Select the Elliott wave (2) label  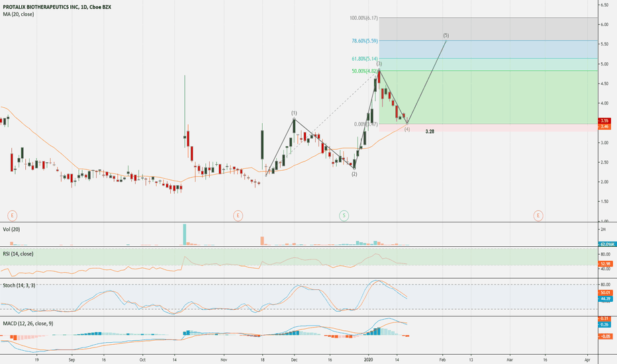(x=354, y=174)
